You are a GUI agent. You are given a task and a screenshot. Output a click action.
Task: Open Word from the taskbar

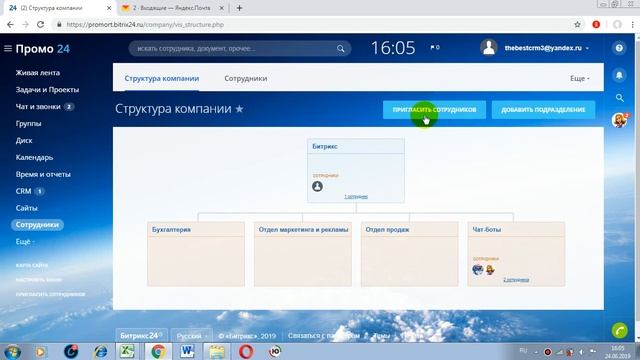187,351
